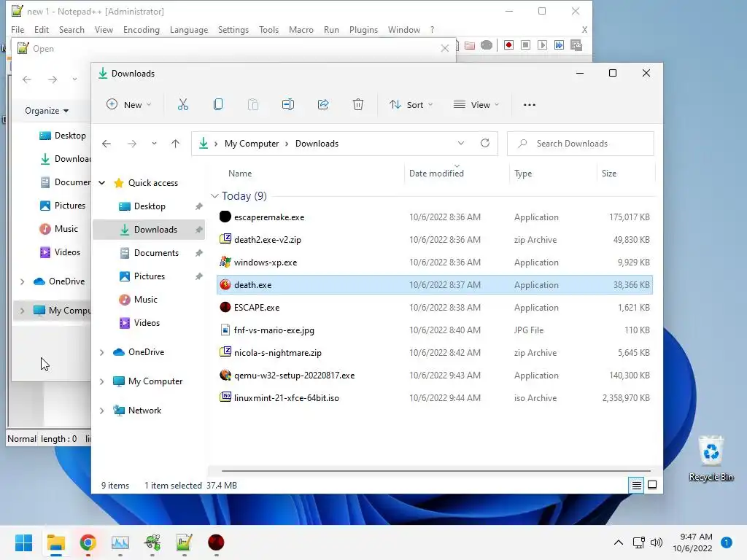Expand the Network node in sidebar
Viewport: 747px width, 560px height.
[x=102, y=411]
